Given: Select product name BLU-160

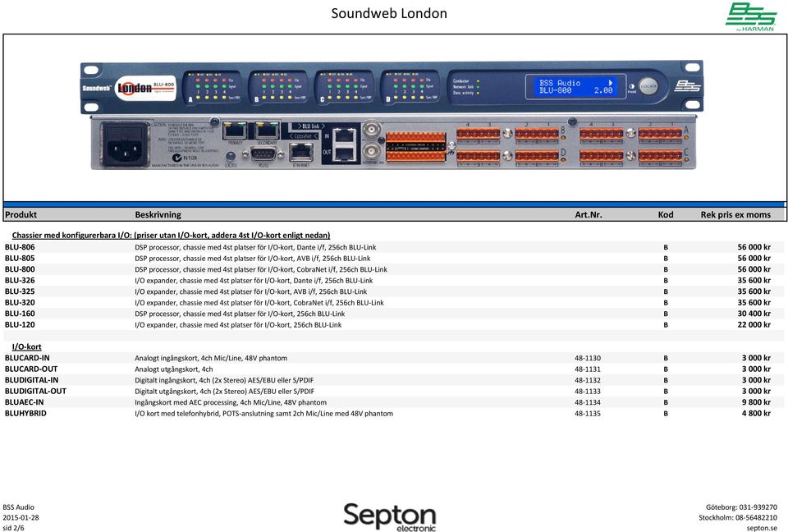Looking at the screenshot, I should click(20, 314).
